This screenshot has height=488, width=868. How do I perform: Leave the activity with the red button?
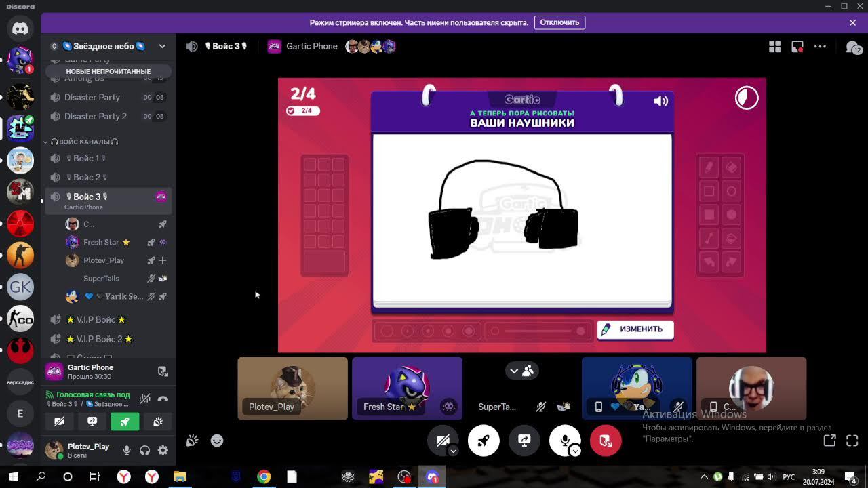(606, 441)
